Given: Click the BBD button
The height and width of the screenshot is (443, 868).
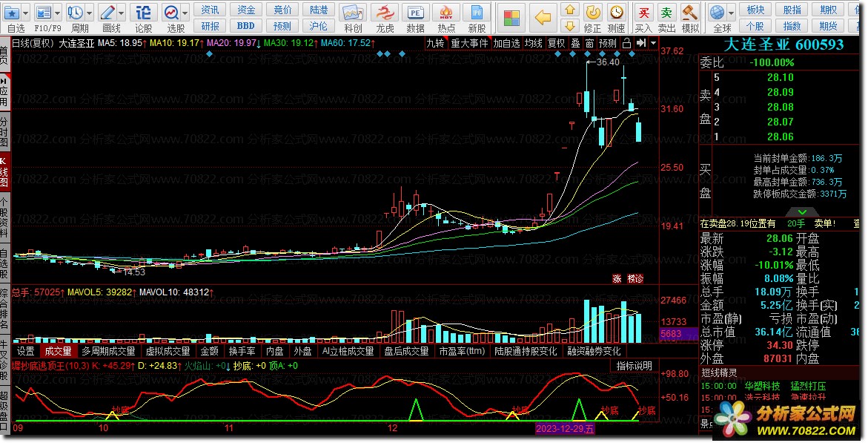Looking at the screenshot, I should (246, 25).
